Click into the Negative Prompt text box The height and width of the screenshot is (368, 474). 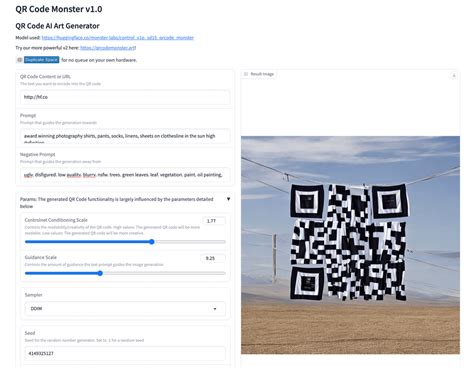(125, 175)
